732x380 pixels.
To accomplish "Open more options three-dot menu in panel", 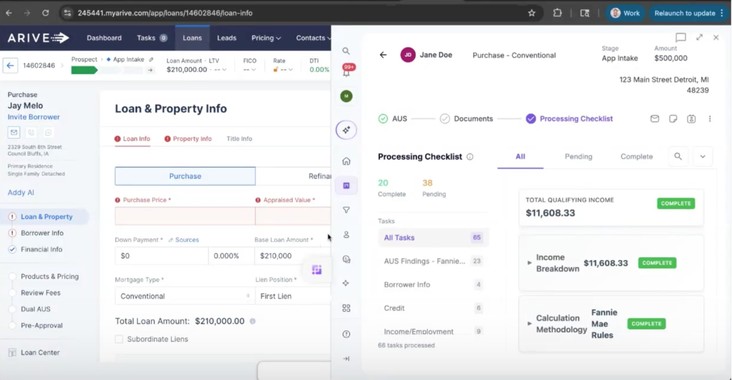I will [710, 119].
